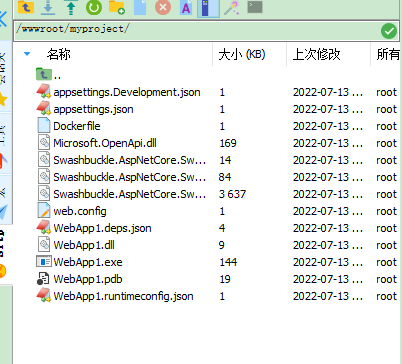Open the tree dropdown arrow beside 名称
Image resolution: width=402 pixels, height=364 pixels.
pos(27,54)
